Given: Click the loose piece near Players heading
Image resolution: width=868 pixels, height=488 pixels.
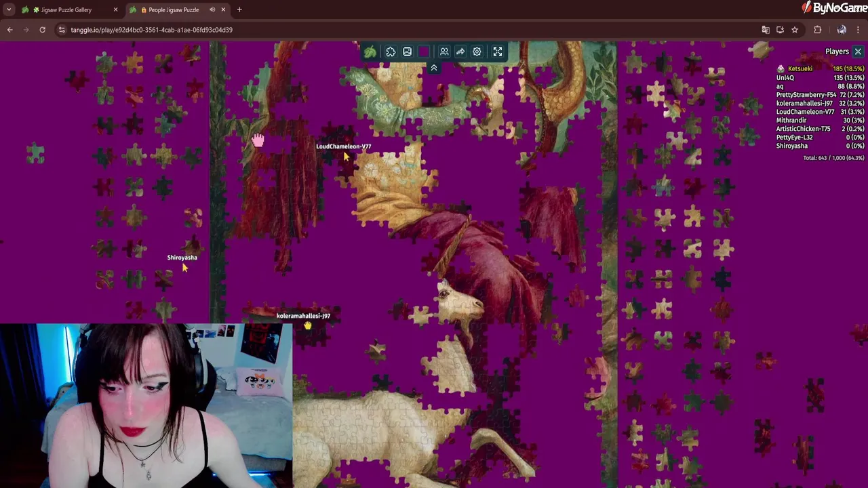Looking at the screenshot, I should tap(759, 49).
